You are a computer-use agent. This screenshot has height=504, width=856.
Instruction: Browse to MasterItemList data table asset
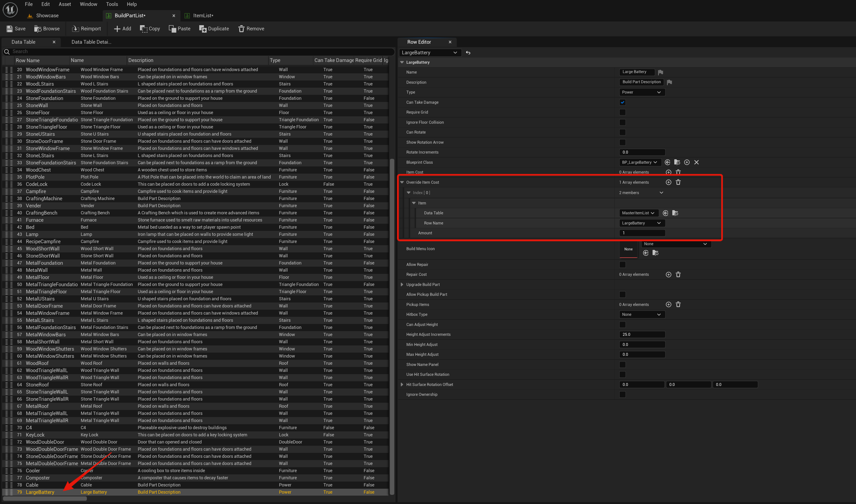click(675, 213)
